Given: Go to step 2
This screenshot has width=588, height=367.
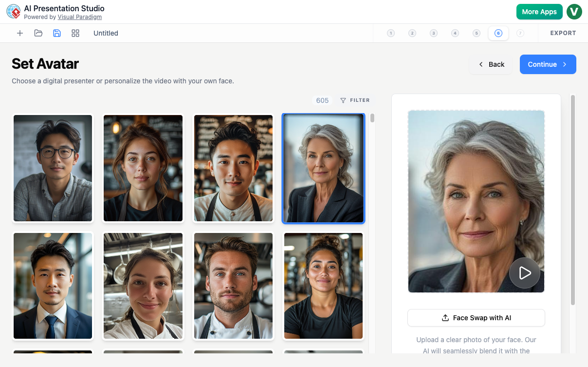Looking at the screenshot, I should coord(412,33).
